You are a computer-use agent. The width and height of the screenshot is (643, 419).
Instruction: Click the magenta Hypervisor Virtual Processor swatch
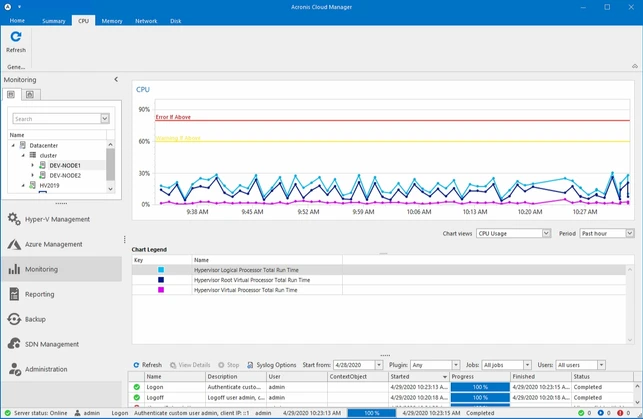point(161,290)
